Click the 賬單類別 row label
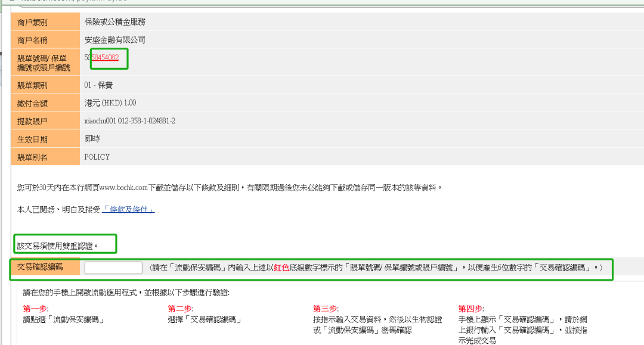Screen dimensions: 644x345 32,85
